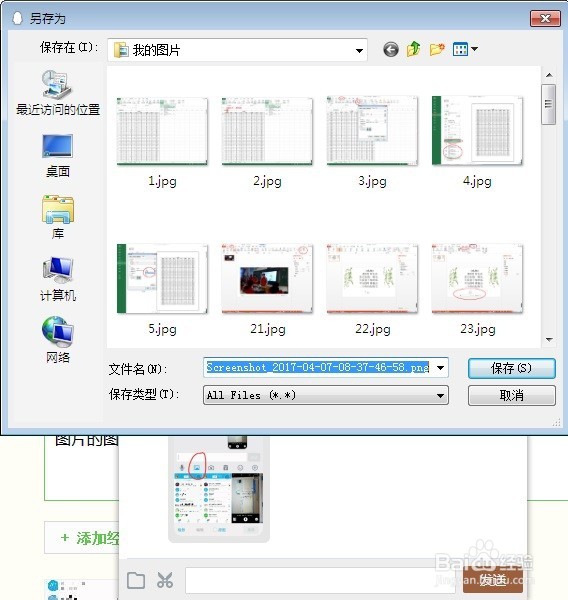The height and width of the screenshot is (600, 568).
Task: Open Computer (计算机) in the sidebar
Action: tap(57, 279)
